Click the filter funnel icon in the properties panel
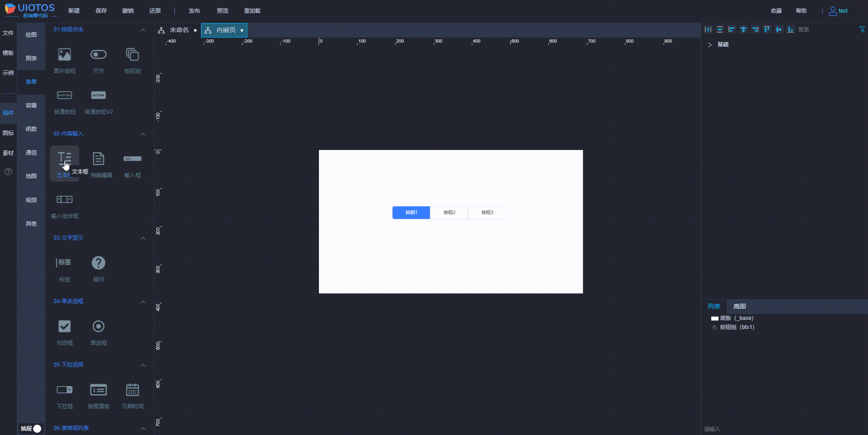This screenshot has height=435, width=868. pos(862,29)
